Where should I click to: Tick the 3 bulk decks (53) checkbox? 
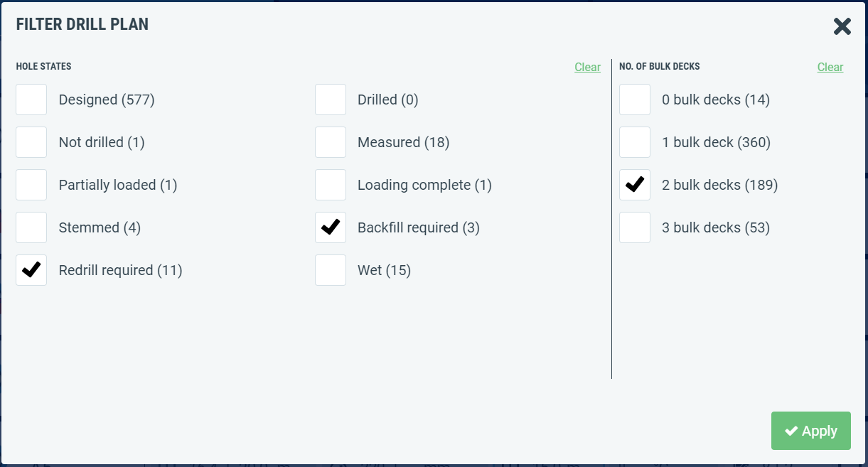[635, 227]
